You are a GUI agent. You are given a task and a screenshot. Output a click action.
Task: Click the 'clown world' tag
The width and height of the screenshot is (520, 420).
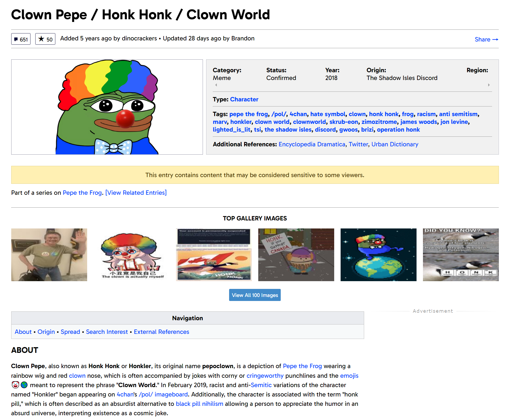click(272, 122)
